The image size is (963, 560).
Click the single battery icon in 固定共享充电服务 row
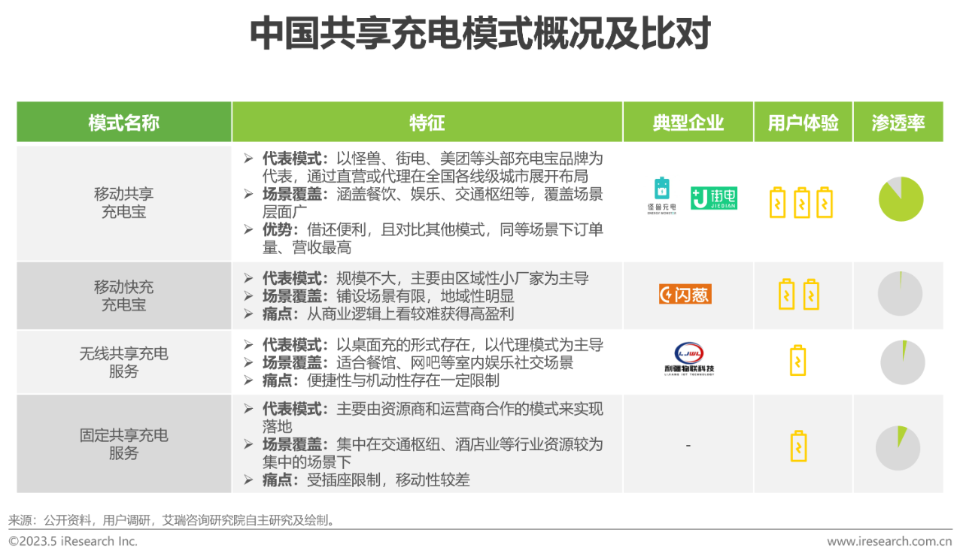(798, 446)
